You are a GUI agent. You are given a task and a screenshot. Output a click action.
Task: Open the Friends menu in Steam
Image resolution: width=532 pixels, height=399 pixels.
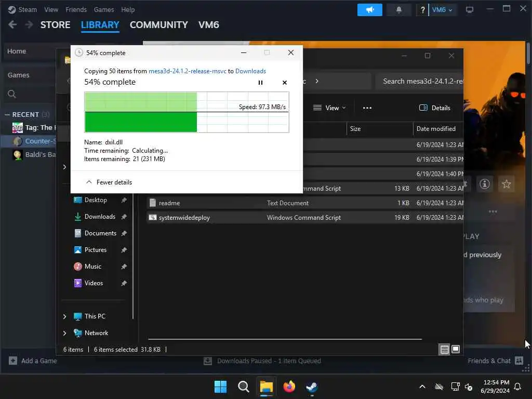tap(76, 9)
